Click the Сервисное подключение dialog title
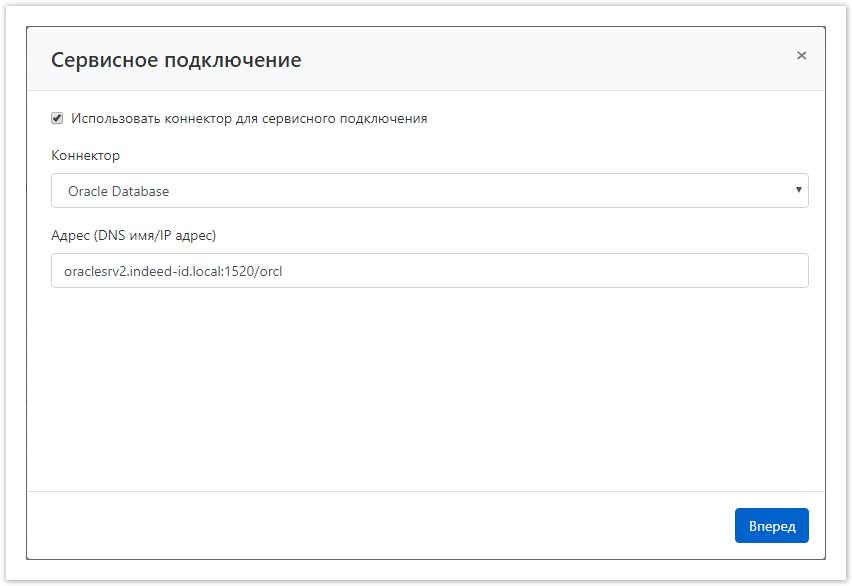This screenshot has width=852, height=586. click(x=176, y=60)
